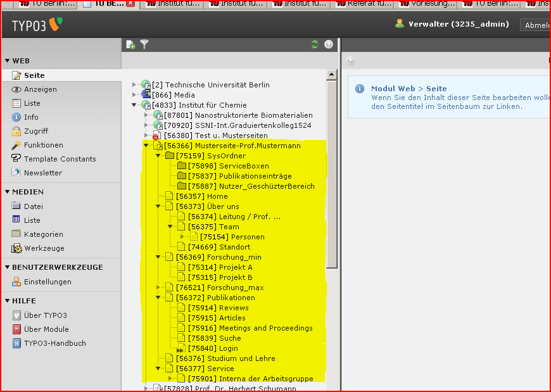Open the TYPO3-Handbuch link
551x392 pixels.
pos(54,343)
